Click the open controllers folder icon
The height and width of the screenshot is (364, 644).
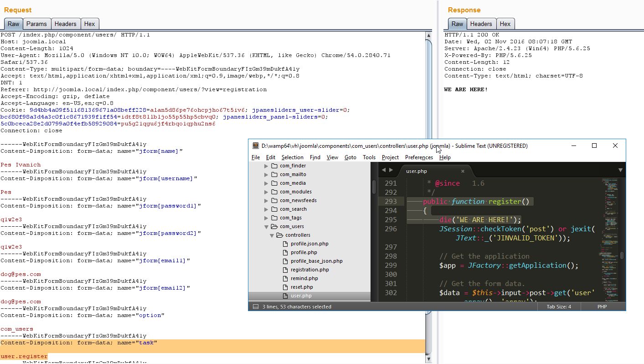pos(280,235)
